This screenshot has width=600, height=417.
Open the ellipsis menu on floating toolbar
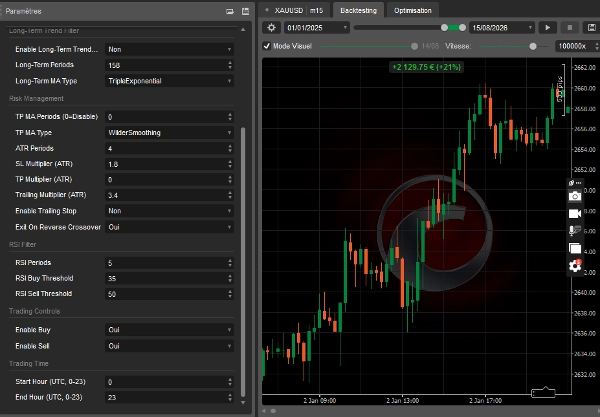pyautogui.click(x=578, y=183)
